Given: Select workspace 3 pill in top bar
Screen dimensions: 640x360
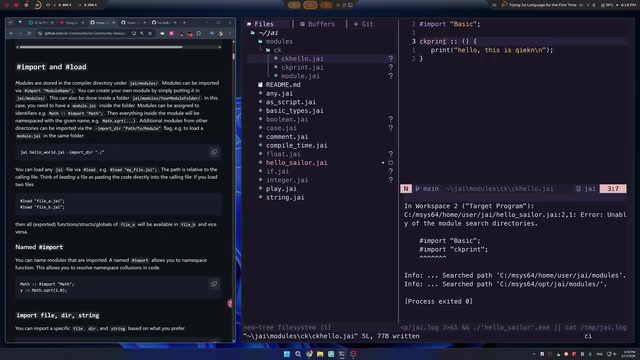Looking at the screenshot, I should click(x=326, y=5).
